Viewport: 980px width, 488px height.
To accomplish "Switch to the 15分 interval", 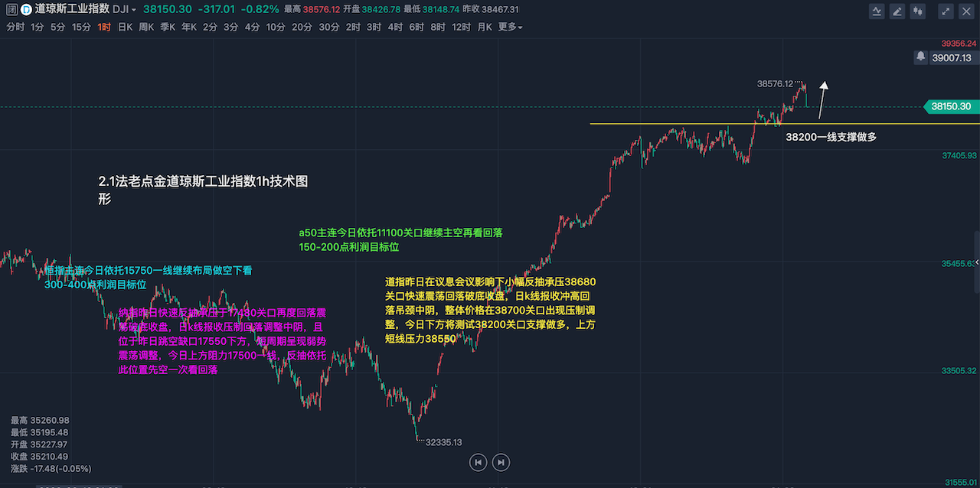I will coord(81,27).
